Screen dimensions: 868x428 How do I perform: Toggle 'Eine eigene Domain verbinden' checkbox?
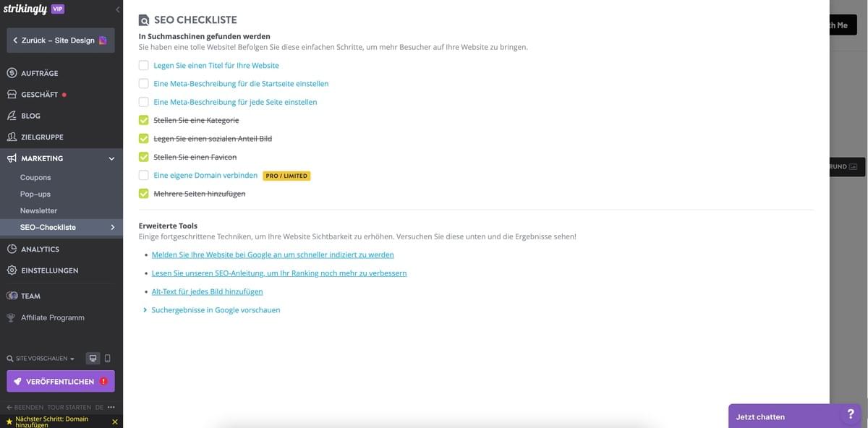tap(144, 175)
